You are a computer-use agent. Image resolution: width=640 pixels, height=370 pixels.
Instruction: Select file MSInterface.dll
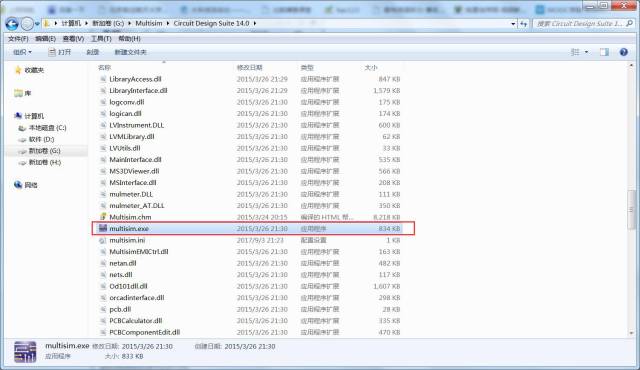(x=133, y=182)
